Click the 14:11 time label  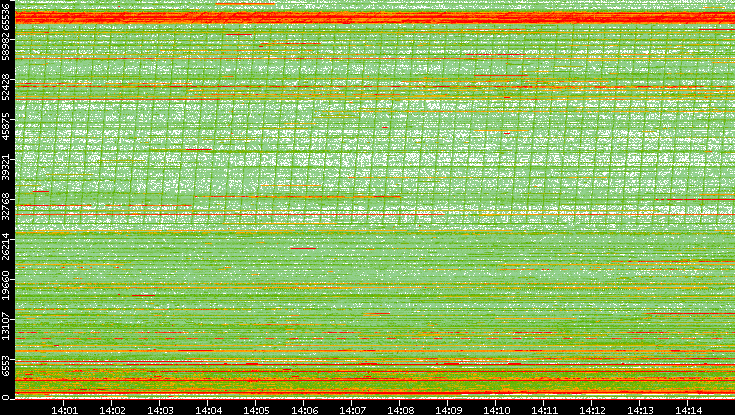[544, 410]
